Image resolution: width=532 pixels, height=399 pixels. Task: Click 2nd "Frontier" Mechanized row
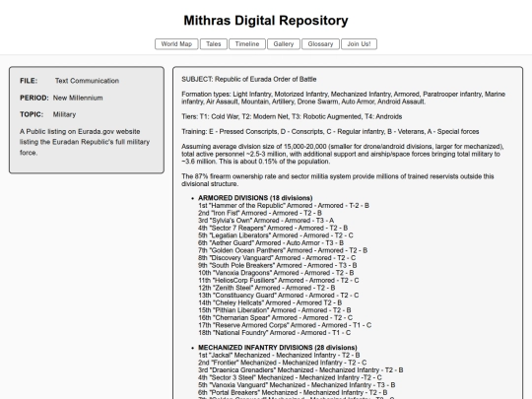(283, 363)
